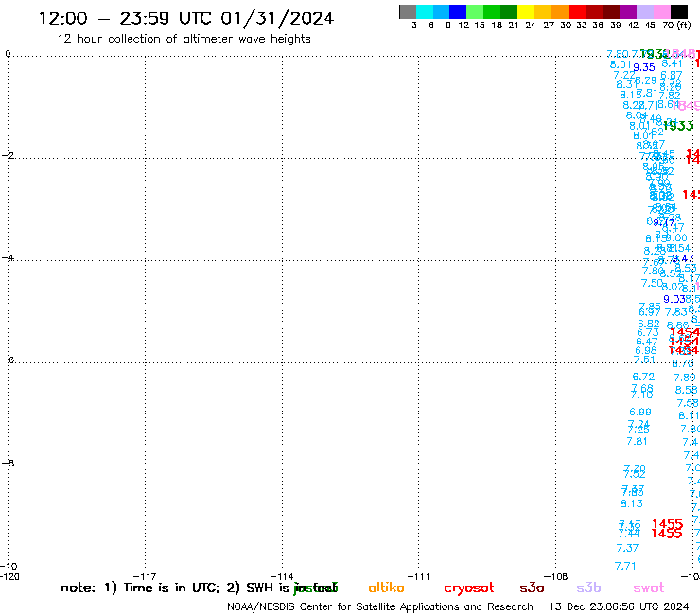Pick the medium green 18 ft swatch
The height and width of the screenshot is (615, 700).
click(493, 11)
